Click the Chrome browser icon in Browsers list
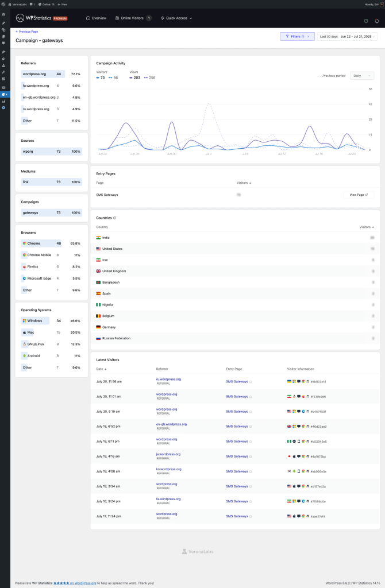Screen dimensions: 385x588 coord(24,243)
